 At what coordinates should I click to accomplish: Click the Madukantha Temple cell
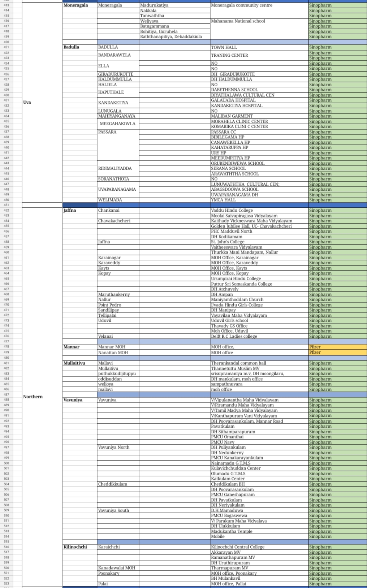259,531
